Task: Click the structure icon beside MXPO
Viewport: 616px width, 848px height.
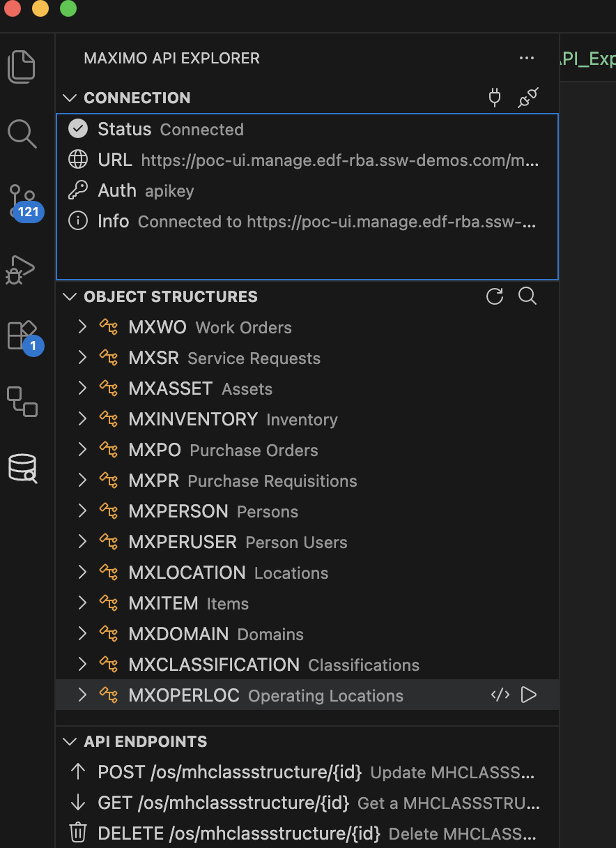Action: click(x=109, y=450)
